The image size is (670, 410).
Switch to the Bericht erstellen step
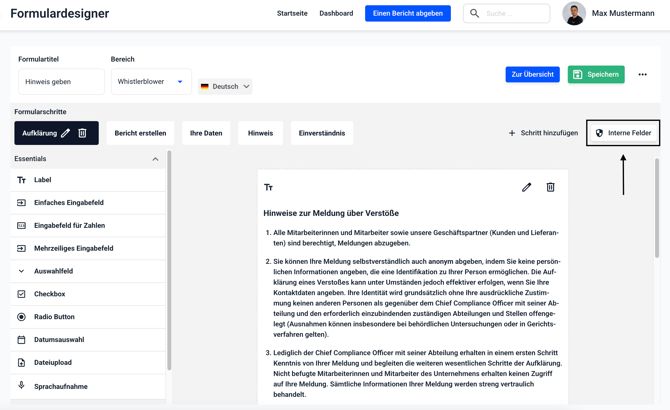pyautogui.click(x=140, y=133)
